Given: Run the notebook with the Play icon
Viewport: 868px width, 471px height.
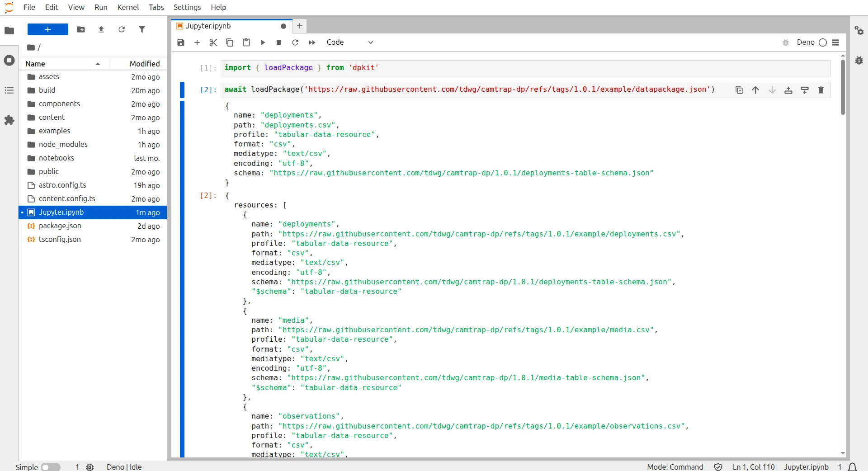Looking at the screenshot, I should [x=263, y=42].
